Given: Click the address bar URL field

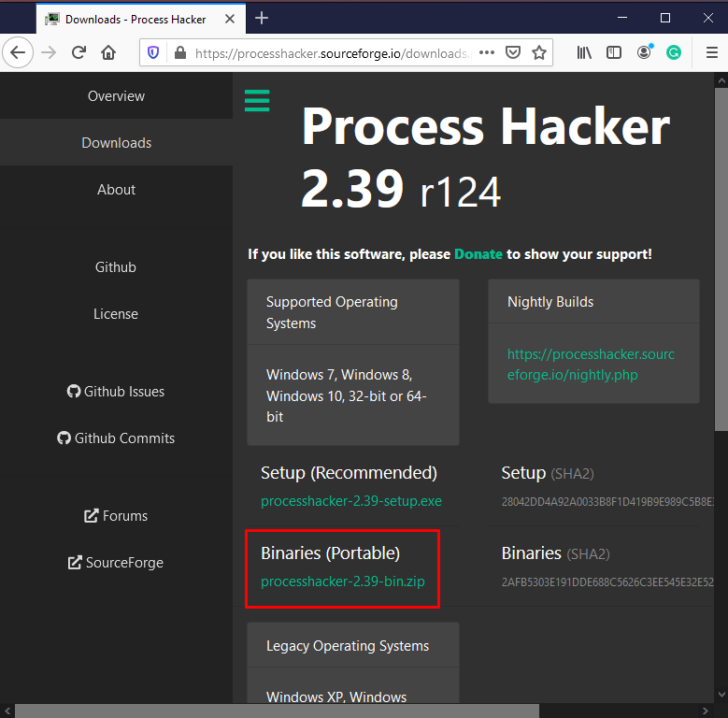Looking at the screenshot, I should [x=332, y=53].
